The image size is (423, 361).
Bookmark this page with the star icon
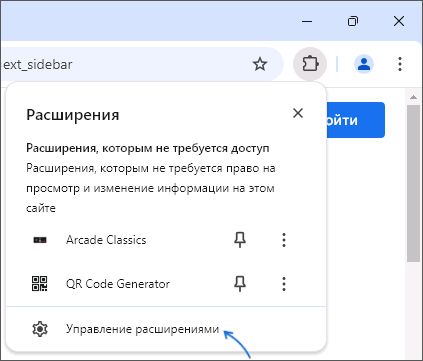click(x=260, y=64)
